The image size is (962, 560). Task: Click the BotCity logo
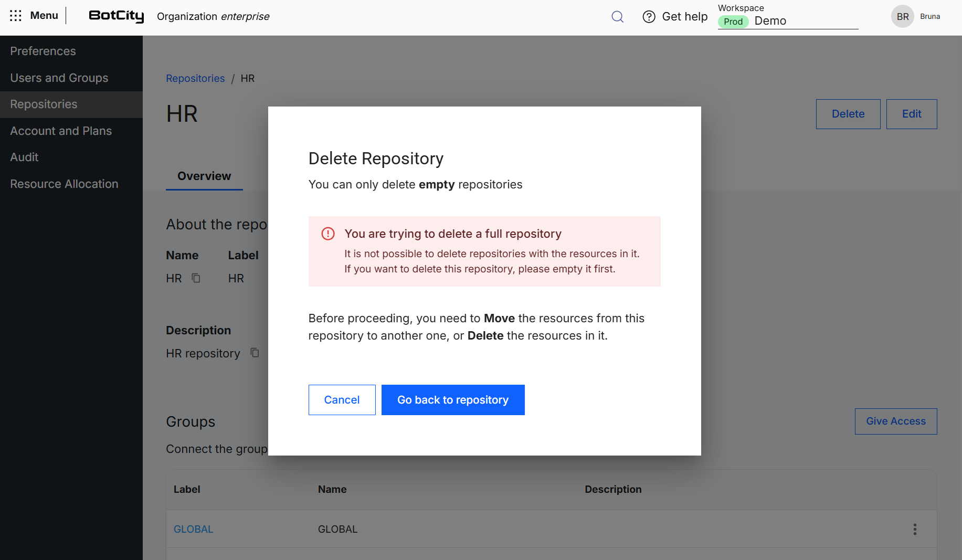point(117,16)
